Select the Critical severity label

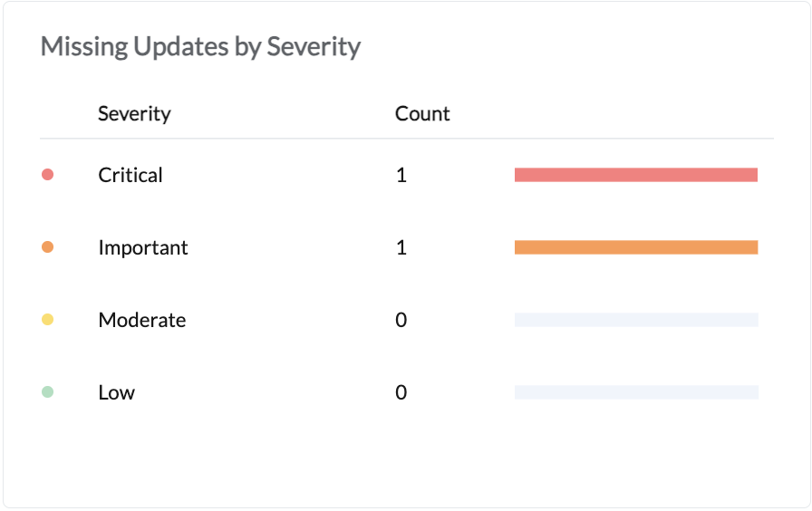[130, 175]
